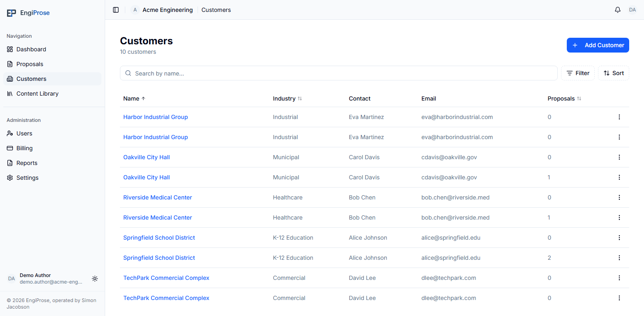Click the Contact column header

coord(360,98)
